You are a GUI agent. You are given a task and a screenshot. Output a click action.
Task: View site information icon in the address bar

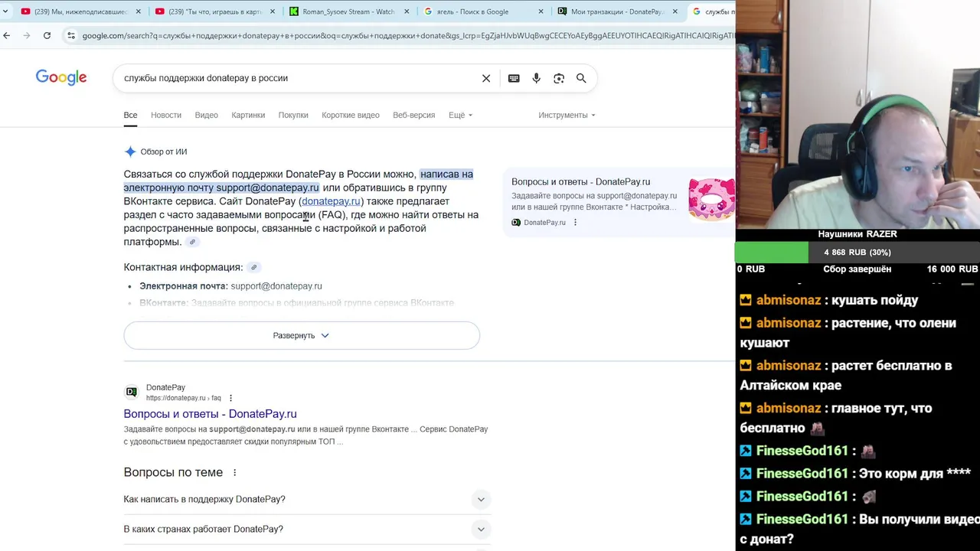(71, 35)
